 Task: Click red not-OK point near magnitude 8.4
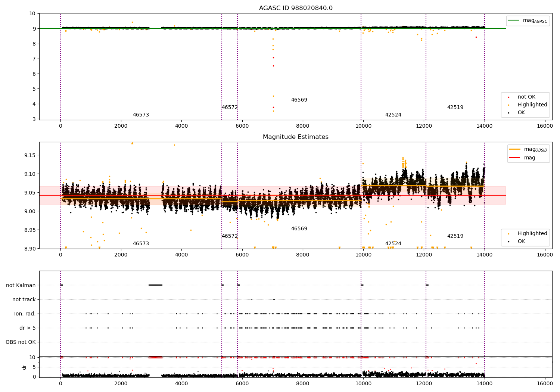[476, 37]
